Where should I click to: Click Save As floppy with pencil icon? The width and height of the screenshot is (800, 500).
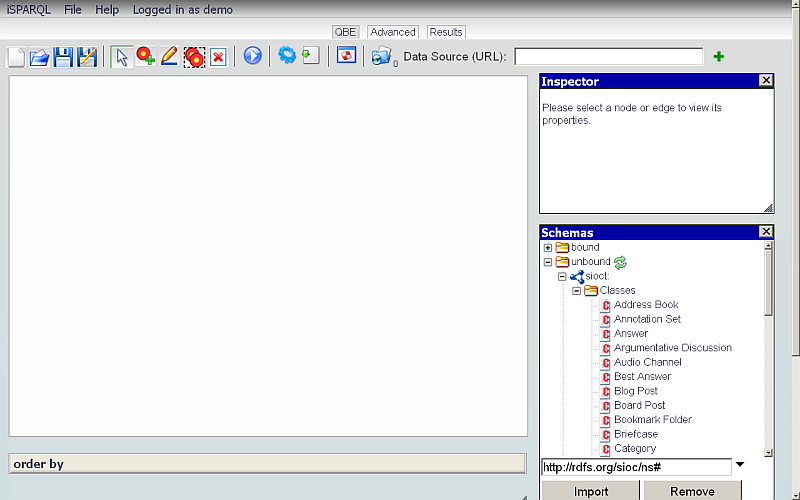(x=87, y=57)
